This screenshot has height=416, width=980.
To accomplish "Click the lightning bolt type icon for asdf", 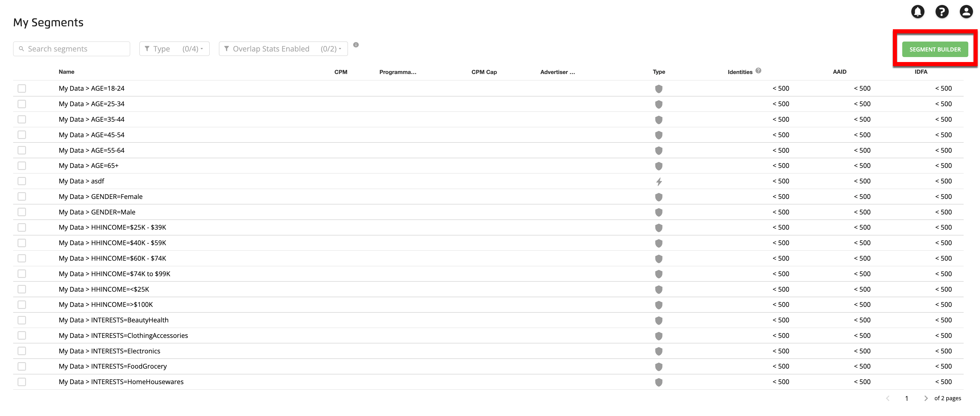I will [x=659, y=182].
